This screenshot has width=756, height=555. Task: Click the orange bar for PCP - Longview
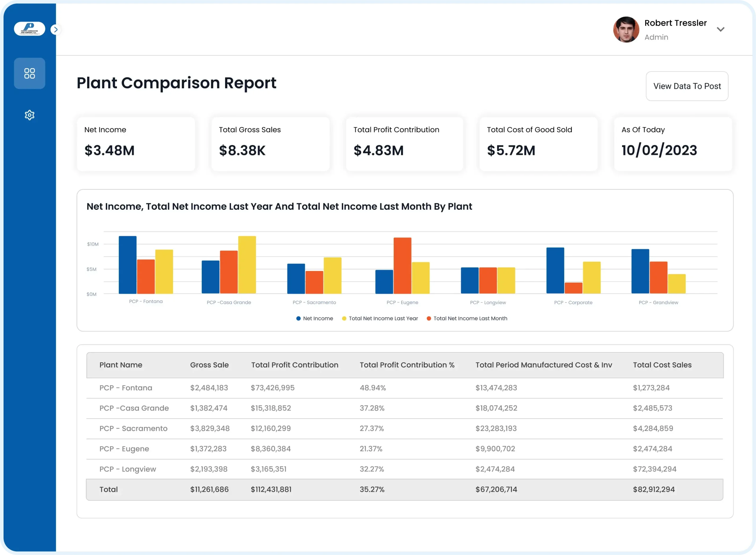click(488, 281)
